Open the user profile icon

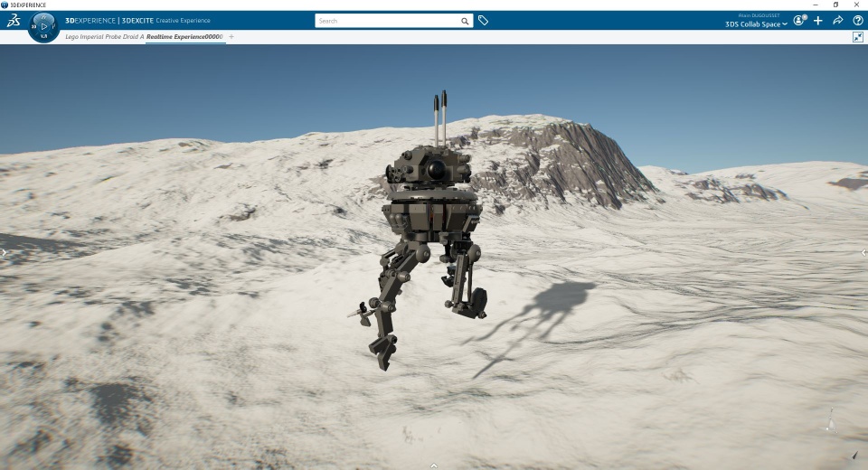(x=799, y=21)
